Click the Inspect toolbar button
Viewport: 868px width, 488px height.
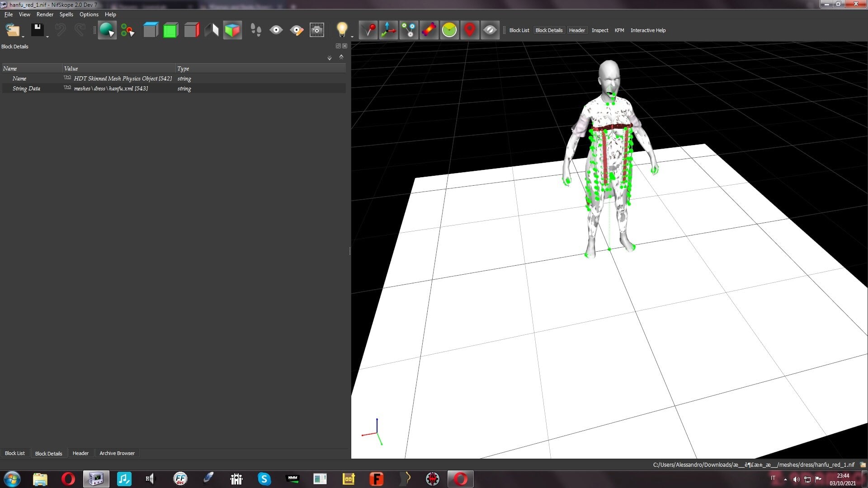click(x=600, y=30)
